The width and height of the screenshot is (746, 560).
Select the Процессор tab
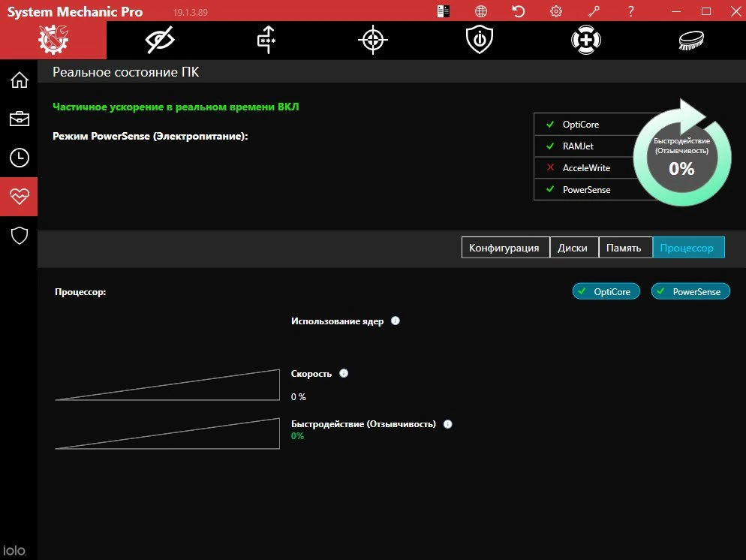[688, 248]
